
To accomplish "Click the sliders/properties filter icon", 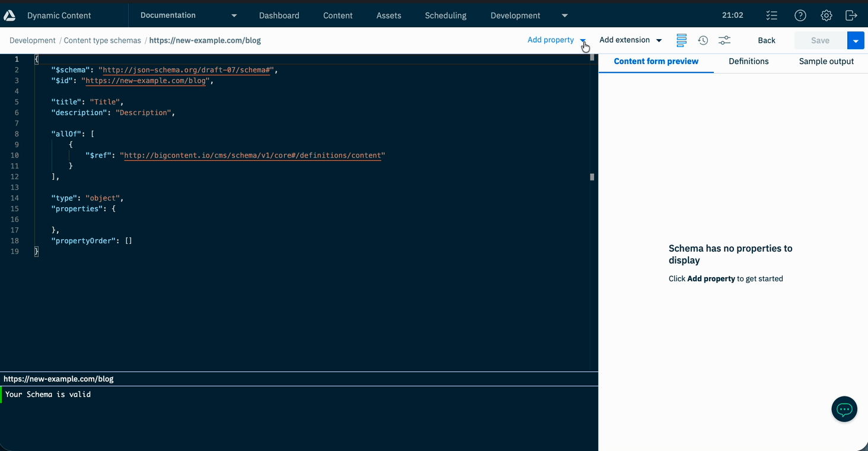I will tap(724, 40).
